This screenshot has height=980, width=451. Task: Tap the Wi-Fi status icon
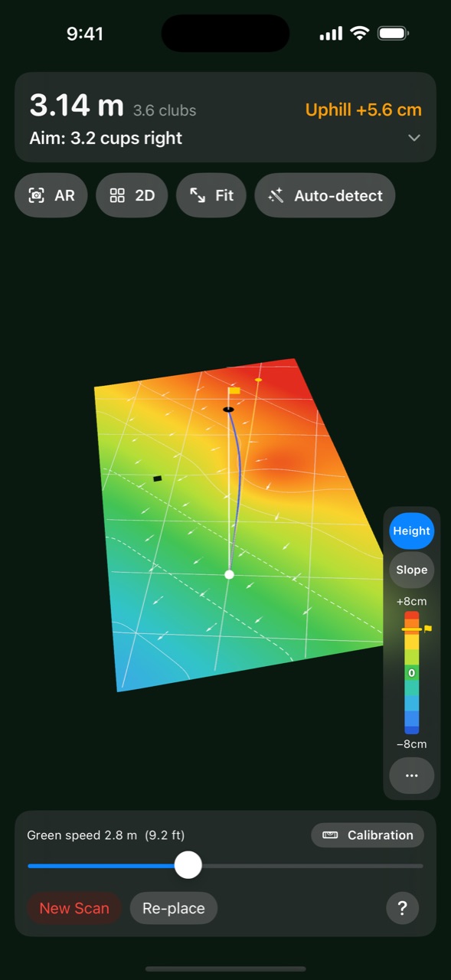tap(359, 33)
